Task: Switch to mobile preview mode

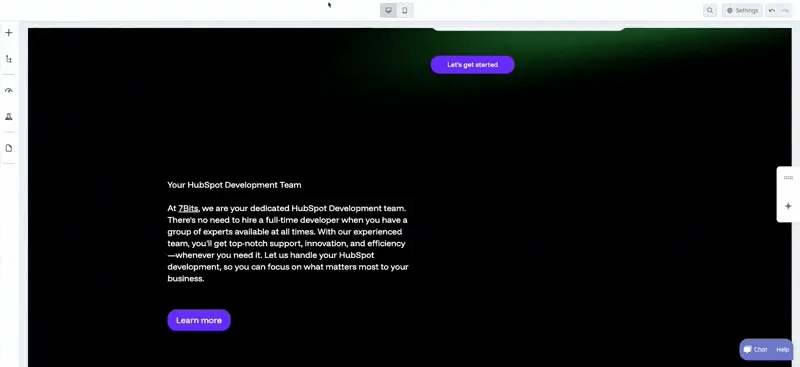Action: click(x=405, y=10)
